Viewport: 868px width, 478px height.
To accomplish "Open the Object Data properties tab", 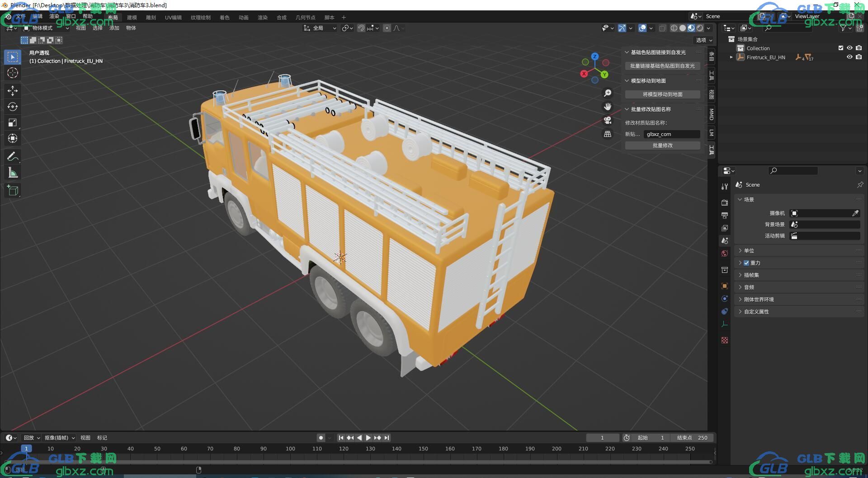I will pyautogui.click(x=725, y=324).
